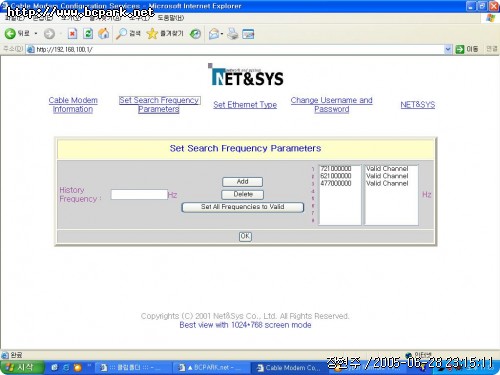The height and width of the screenshot is (375, 500).
Task: Click the Mail envelope toolbar icon
Action: coord(214,34)
